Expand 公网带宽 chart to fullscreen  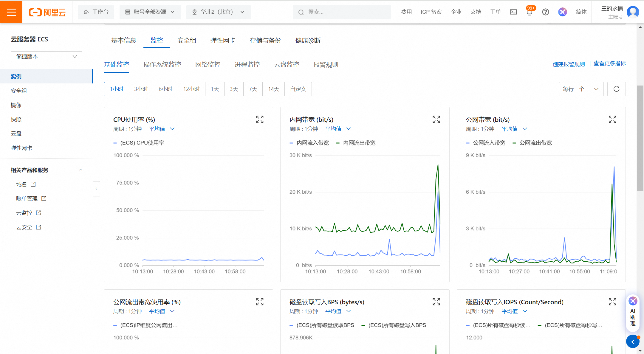pyautogui.click(x=612, y=119)
